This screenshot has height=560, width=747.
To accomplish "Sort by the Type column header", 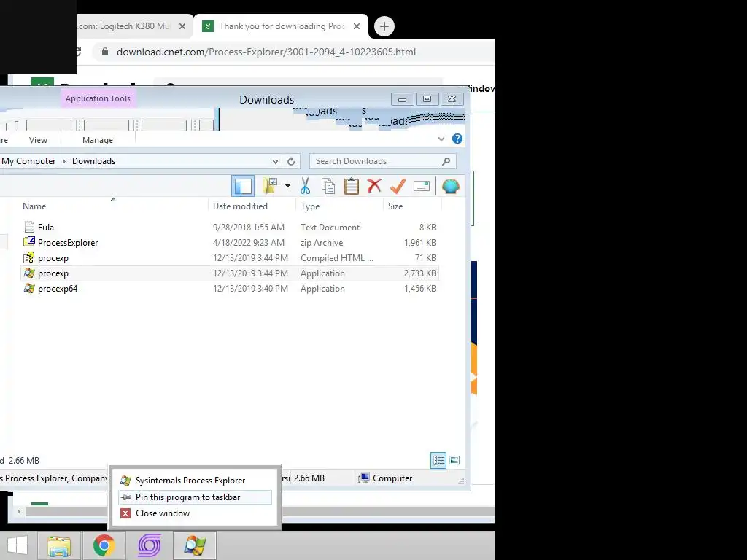I will [310, 206].
